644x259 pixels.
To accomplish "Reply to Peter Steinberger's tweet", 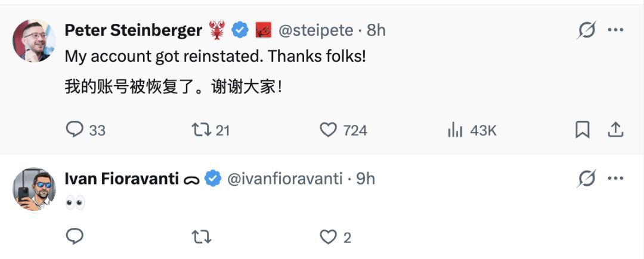I will click(75, 130).
